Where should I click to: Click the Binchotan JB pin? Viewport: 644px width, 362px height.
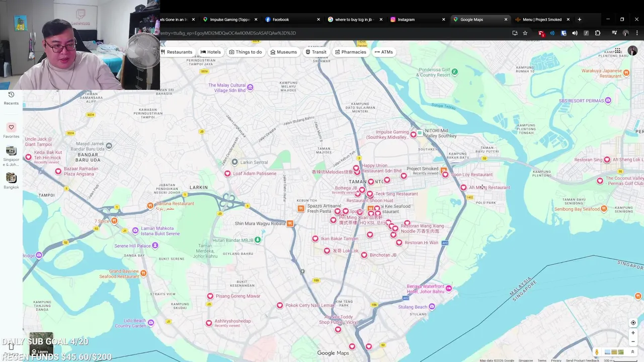pyautogui.click(x=364, y=255)
